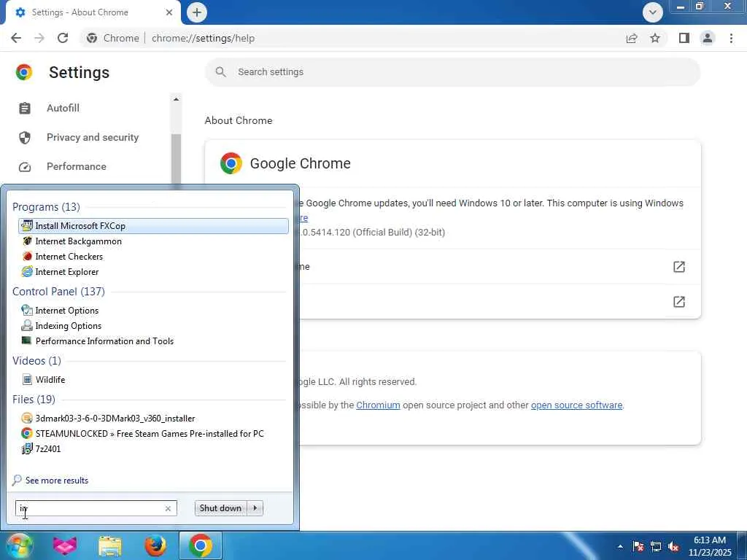Screen dimensions: 747x560
Task: Open Firefox from the taskbar
Action: coord(155,545)
